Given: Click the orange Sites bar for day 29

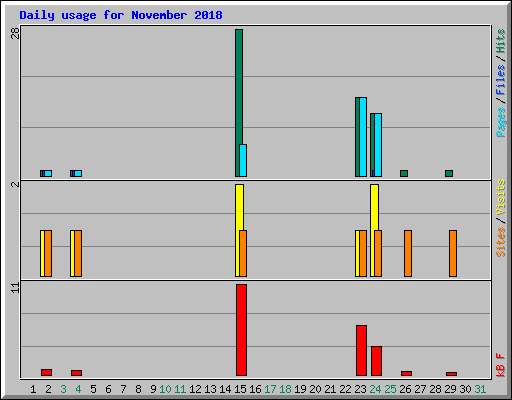Looking at the screenshot, I should click(453, 253).
